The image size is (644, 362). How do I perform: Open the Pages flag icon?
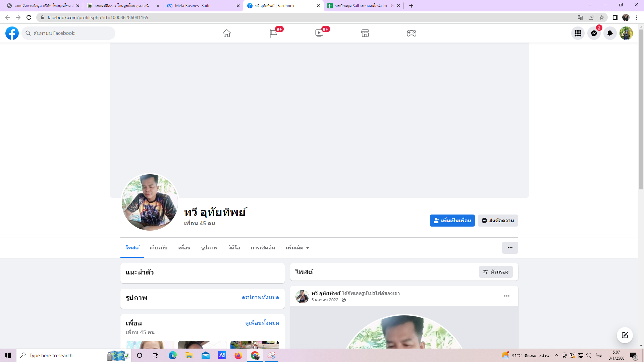click(273, 33)
